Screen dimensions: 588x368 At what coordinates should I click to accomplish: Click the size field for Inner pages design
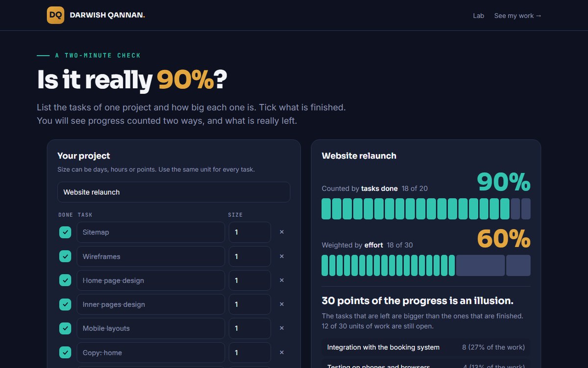click(250, 304)
